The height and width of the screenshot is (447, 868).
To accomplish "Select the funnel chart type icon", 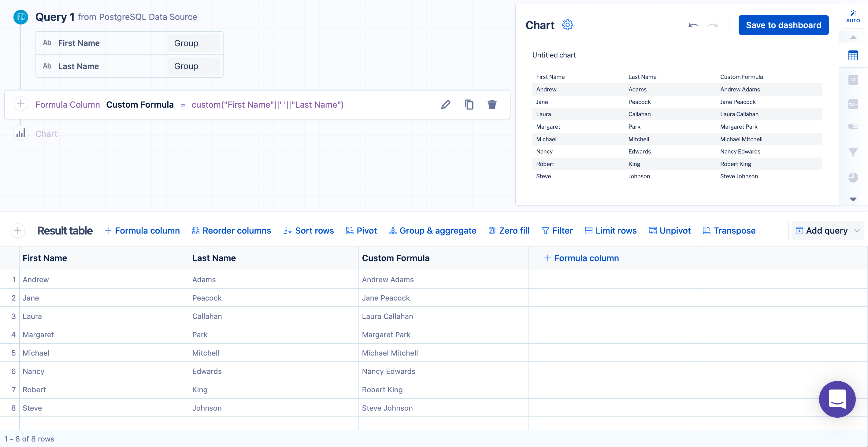I will pyautogui.click(x=853, y=153).
